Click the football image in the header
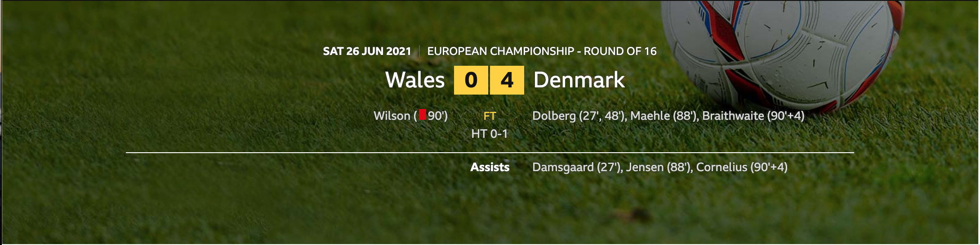980x245 pixels. [x=782, y=54]
